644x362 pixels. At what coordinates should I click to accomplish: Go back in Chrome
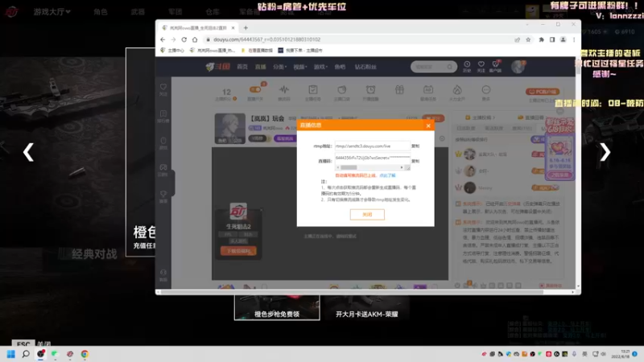pos(163,39)
